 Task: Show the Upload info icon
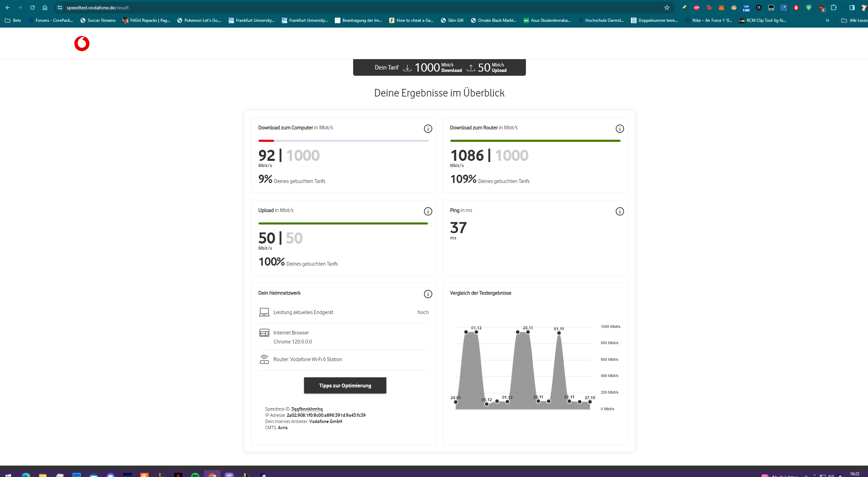coord(428,211)
